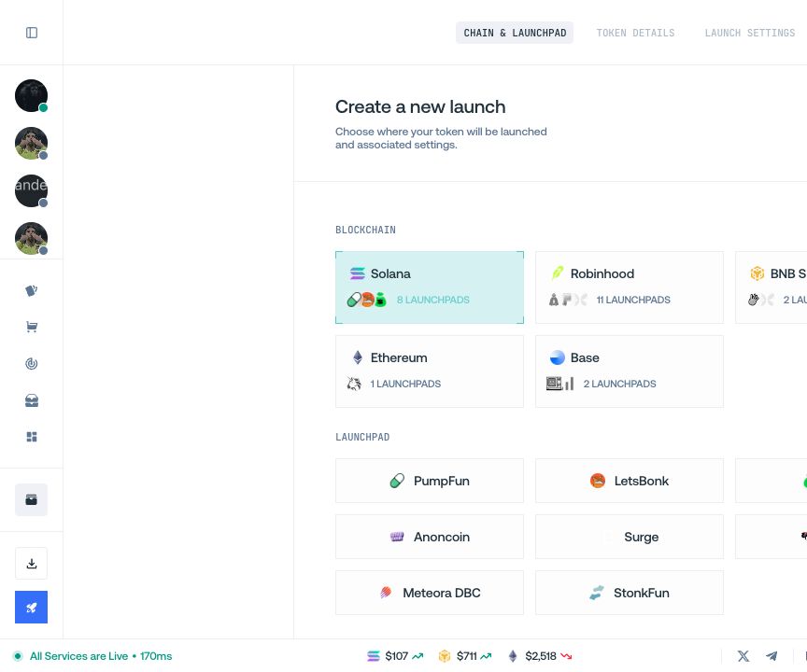Open the radar target icon in sidebar
Image resolution: width=807 pixels, height=672 pixels.
click(x=32, y=364)
